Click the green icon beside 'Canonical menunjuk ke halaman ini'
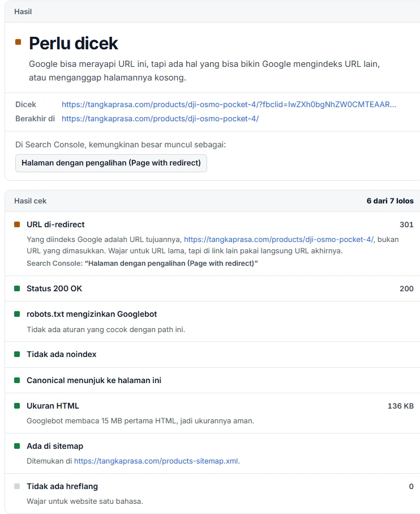Image resolution: width=420 pixels, height=514 pixels. click(x=17, y=380)
